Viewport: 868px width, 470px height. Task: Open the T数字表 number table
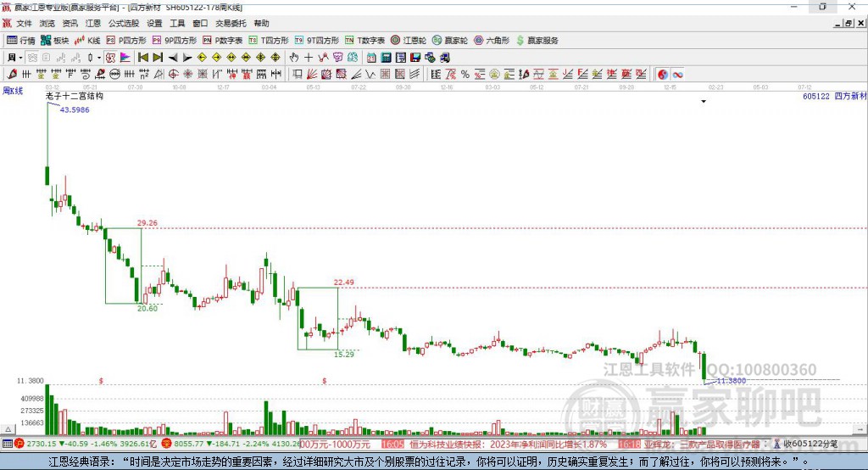click(364, 41)
